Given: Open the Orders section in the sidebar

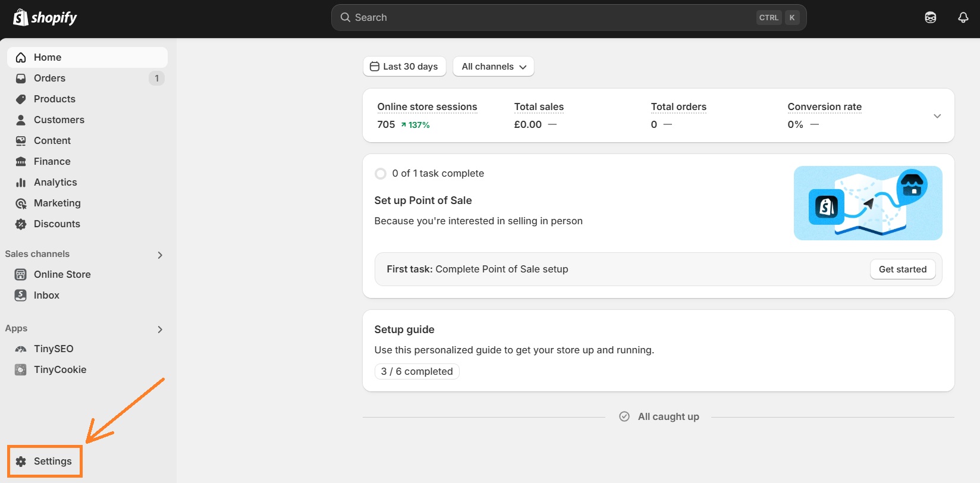Looking at the screenshot, I should coord(49,78).
